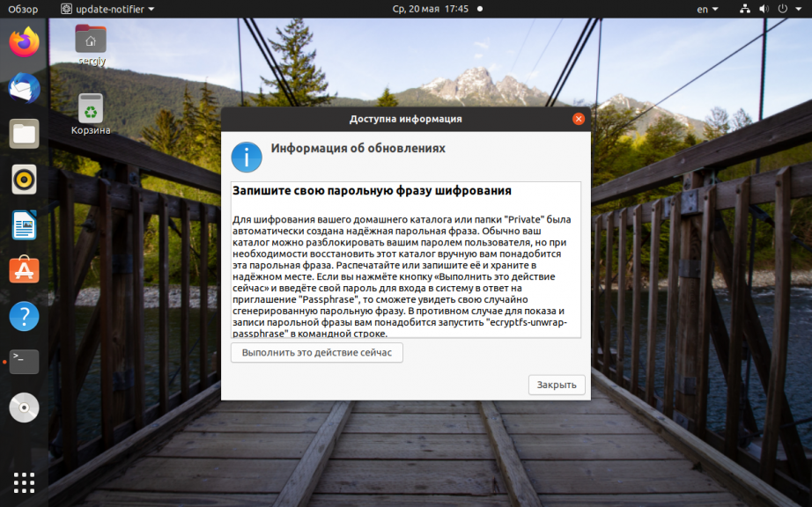This screenshot has width=812, height=507.
Task: Switch to the Terminal in dock
Action: (x=24, y=362)
